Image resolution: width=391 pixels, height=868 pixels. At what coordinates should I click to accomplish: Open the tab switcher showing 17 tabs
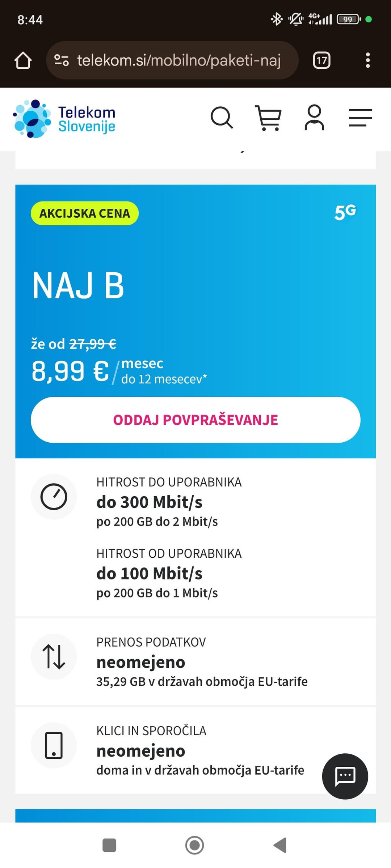(321, 60)
